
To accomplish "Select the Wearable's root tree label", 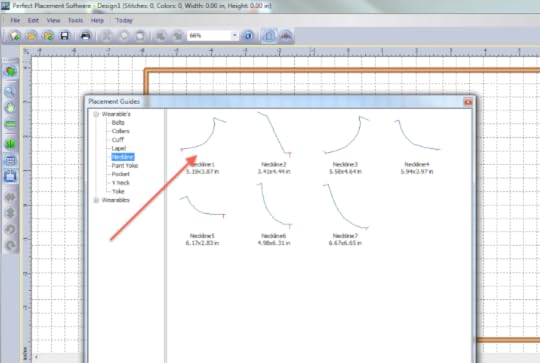I will 116,114.
